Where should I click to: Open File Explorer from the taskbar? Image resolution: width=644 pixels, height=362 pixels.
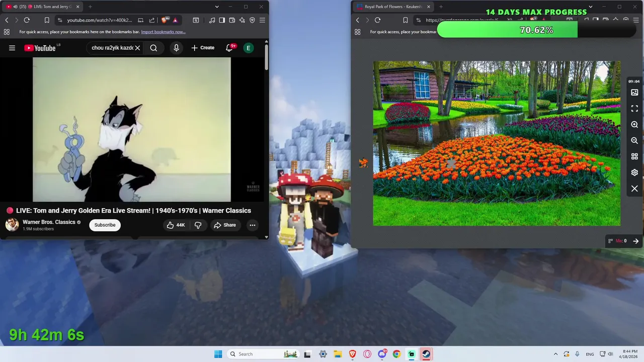click(338, 354)
